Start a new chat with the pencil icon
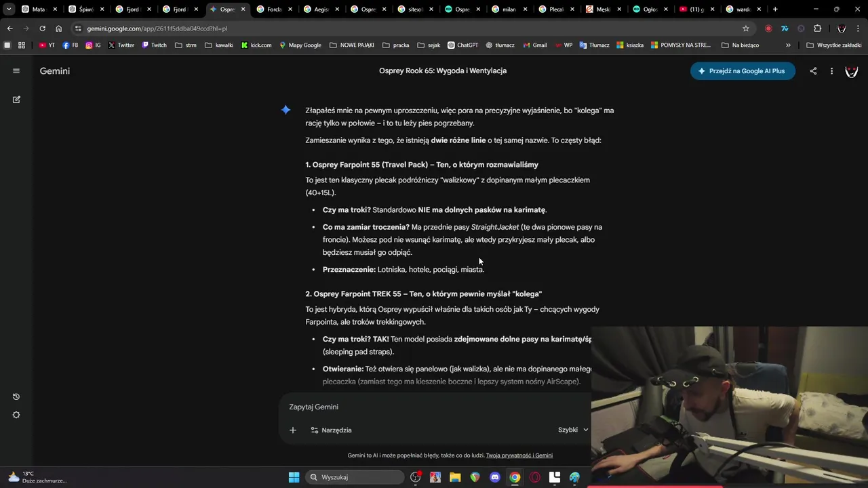Screen dimensions: 868x488 click(x=16, y=100)
